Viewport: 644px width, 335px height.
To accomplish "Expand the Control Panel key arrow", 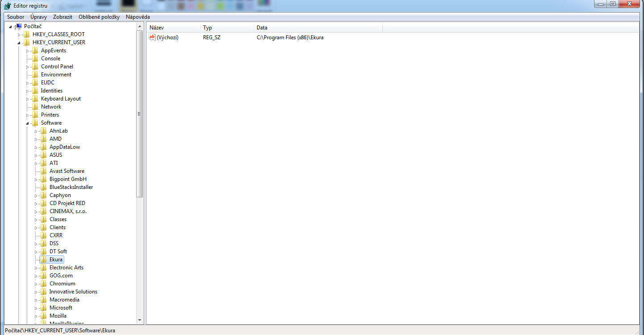I will point(28,67).
